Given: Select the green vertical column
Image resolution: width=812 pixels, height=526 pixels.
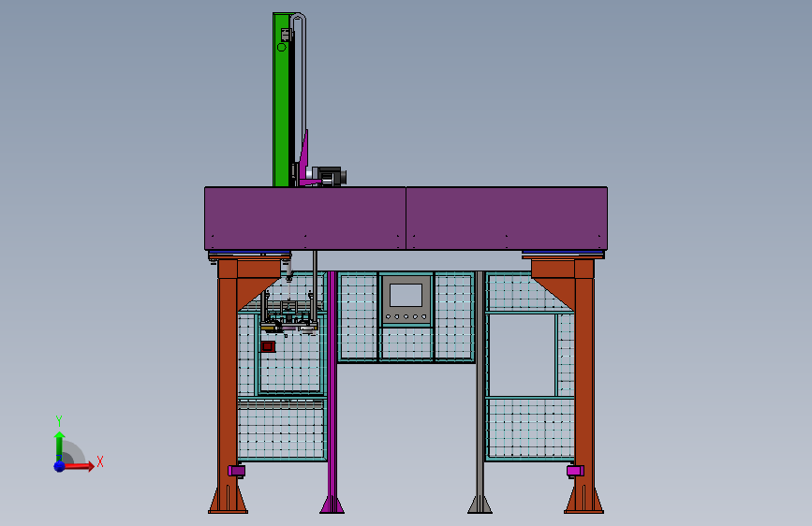Looking at the screenshot, I should [281, 100].
